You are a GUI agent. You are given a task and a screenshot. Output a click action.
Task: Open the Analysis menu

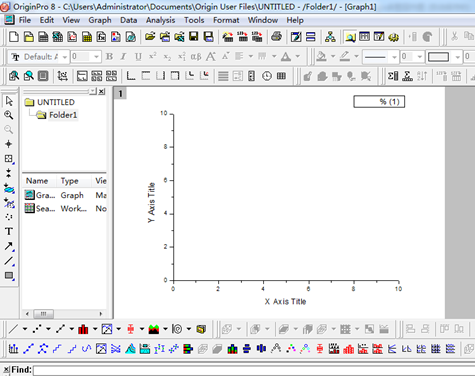click(160, 20)
